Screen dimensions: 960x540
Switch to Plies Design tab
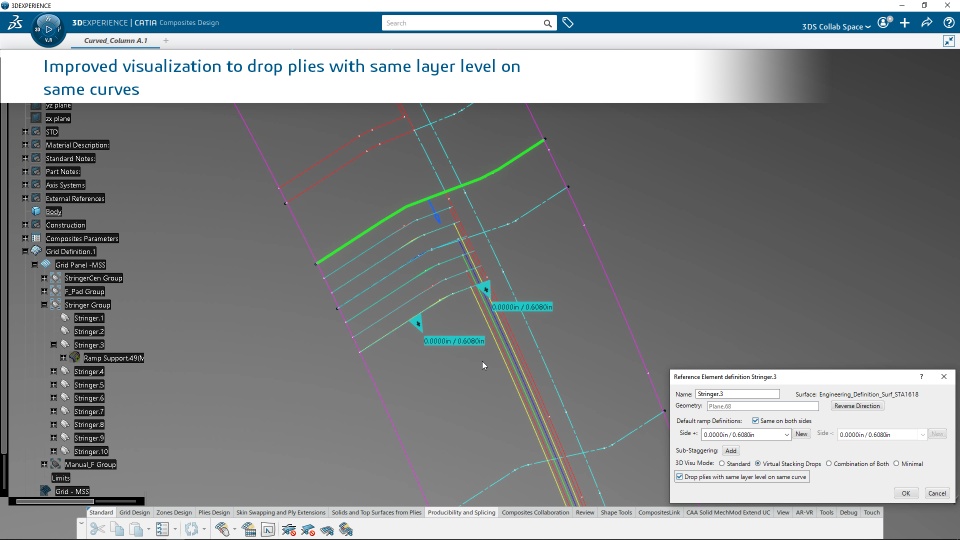point(214,512)
